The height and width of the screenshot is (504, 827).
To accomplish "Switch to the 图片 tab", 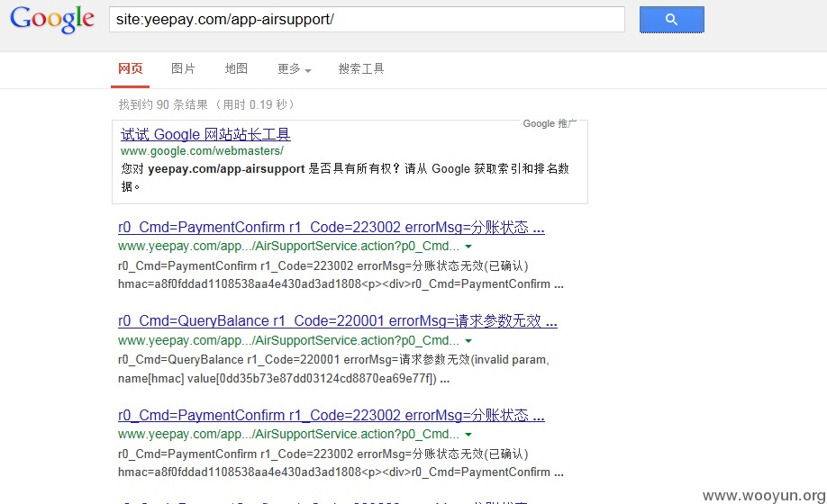I will click(183, 68).
